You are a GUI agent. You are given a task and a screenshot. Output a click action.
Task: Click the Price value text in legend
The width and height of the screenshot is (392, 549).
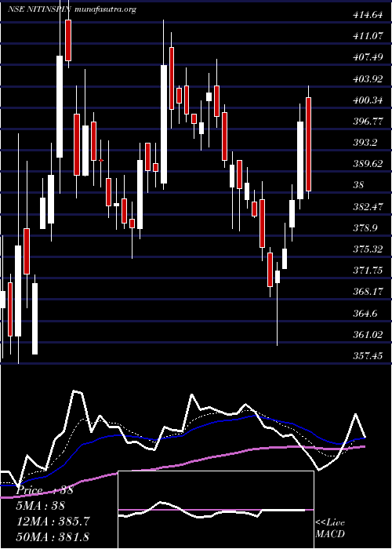click(x=45, y=490)
